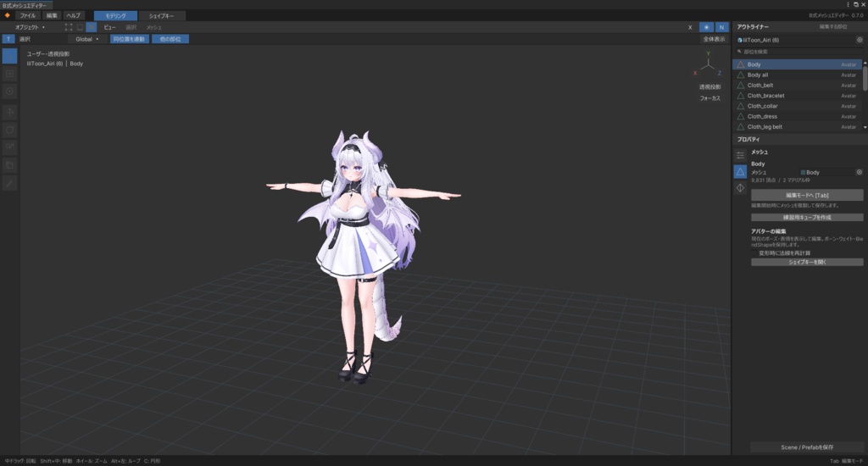Select the vertex mode dots icon

[69, 27]
